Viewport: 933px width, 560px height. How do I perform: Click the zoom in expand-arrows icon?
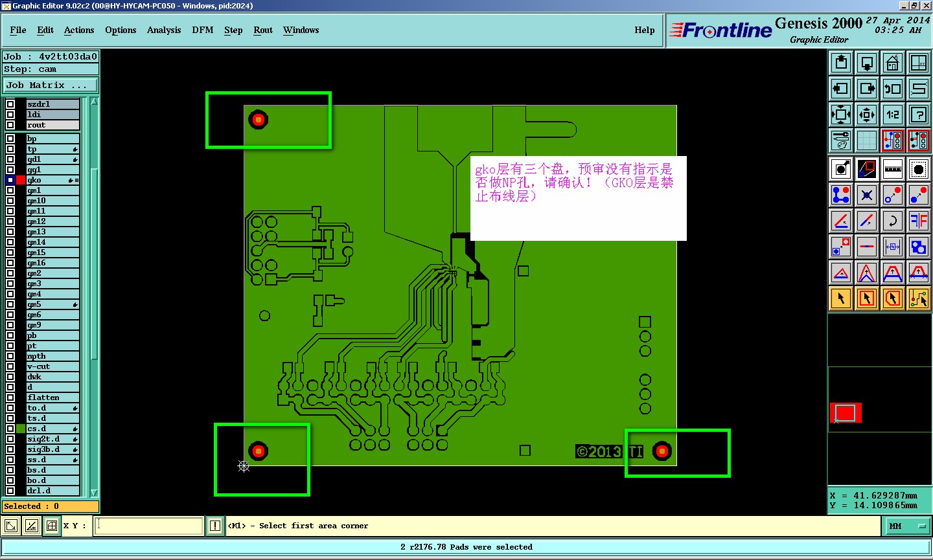click(841, 115)
